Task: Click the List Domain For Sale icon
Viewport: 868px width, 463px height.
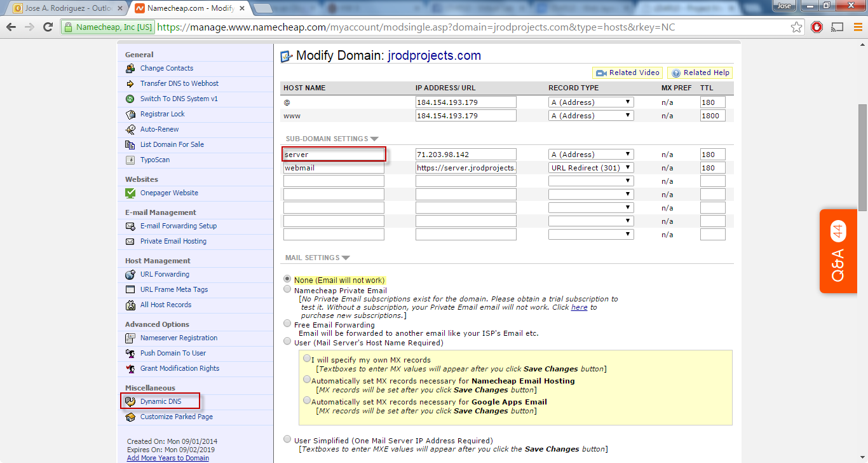Action: 130,144
